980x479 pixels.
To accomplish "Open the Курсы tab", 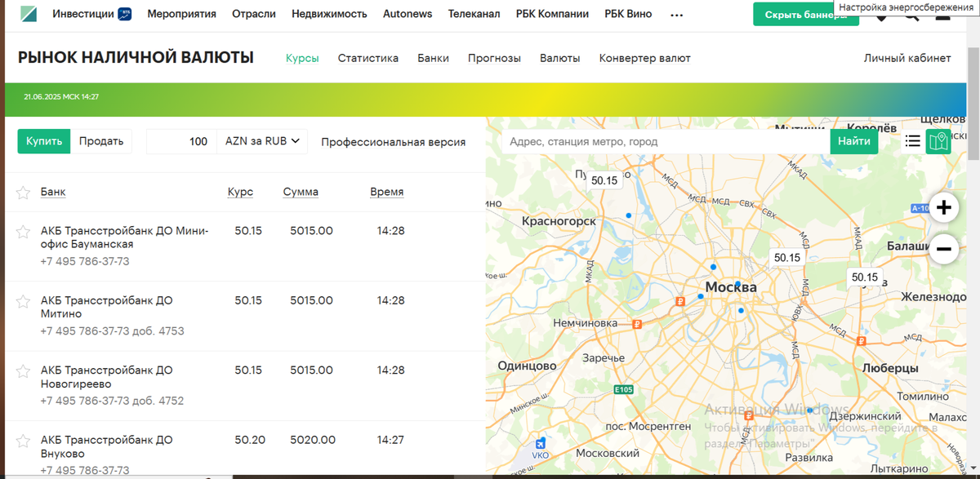I will [302, 58].
